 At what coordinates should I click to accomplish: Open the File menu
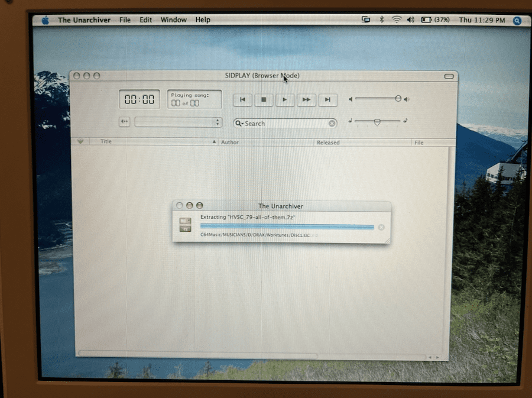pyautogui.click(x=125, y=20)
